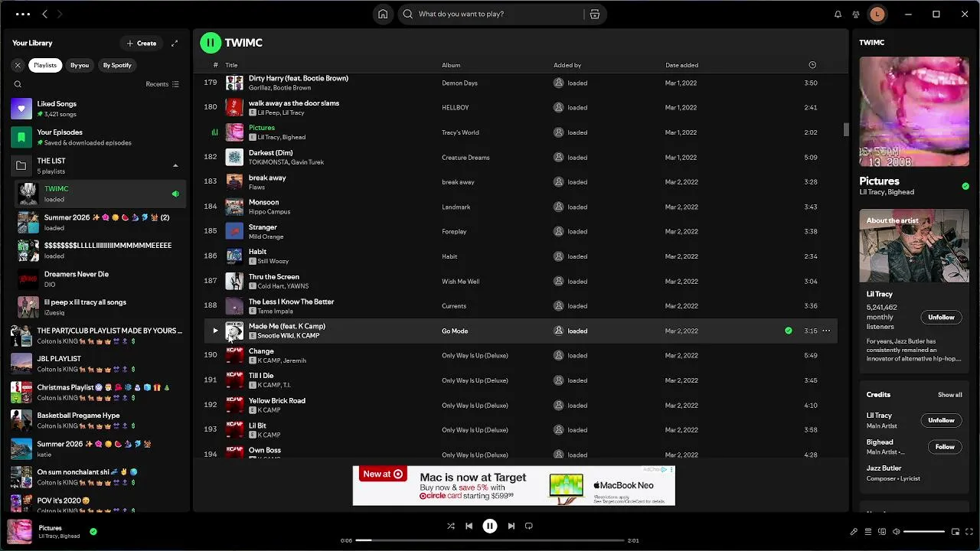Show all credits

tap(950, 395)
